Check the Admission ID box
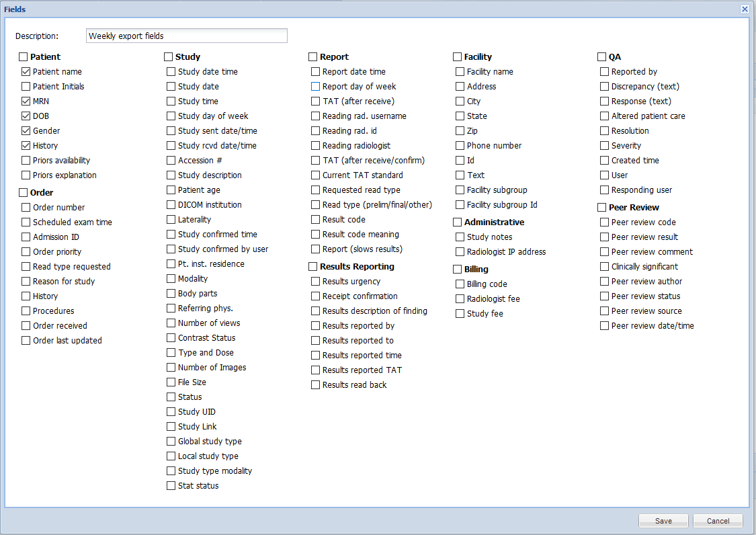The height and width of the screenshot is (535, 756). [x=26, y=237]
